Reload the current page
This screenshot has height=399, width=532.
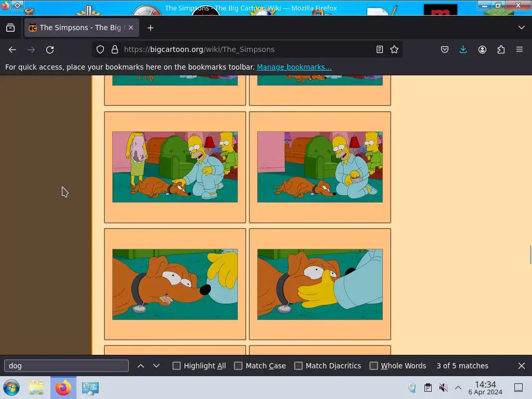click(50, 49)
